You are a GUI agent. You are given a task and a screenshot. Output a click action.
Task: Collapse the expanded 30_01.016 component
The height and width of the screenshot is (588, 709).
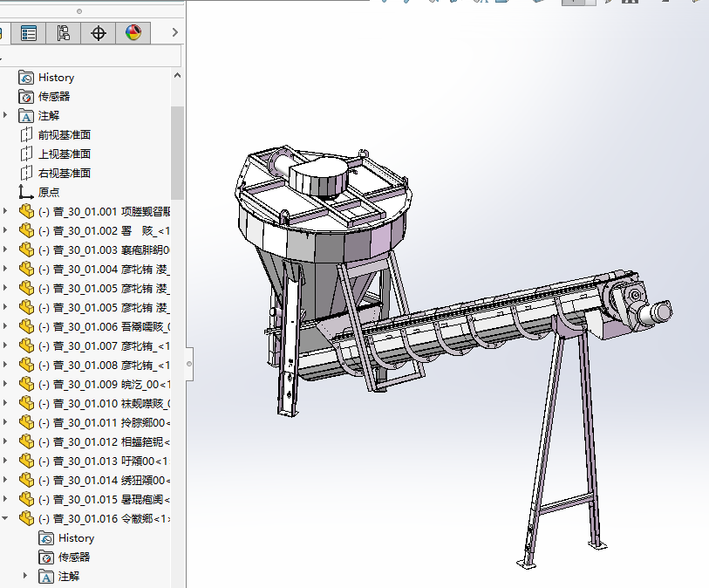(x=5, y=518)
